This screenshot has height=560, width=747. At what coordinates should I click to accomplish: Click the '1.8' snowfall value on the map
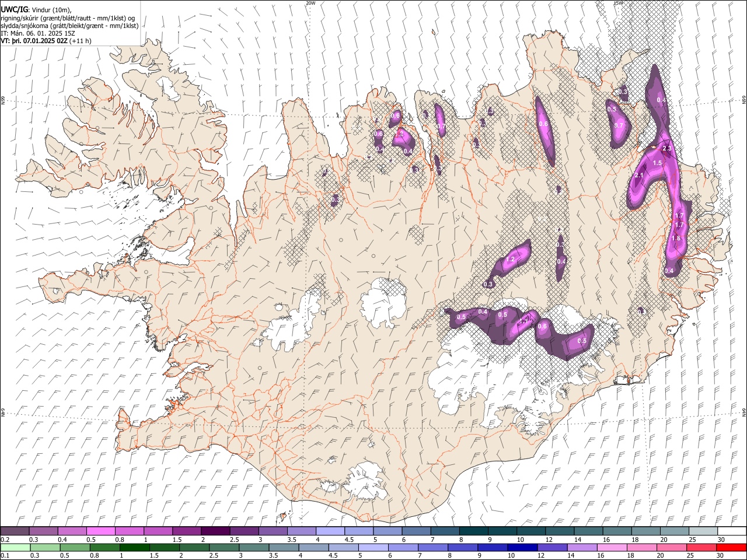(x=676, y=239)
